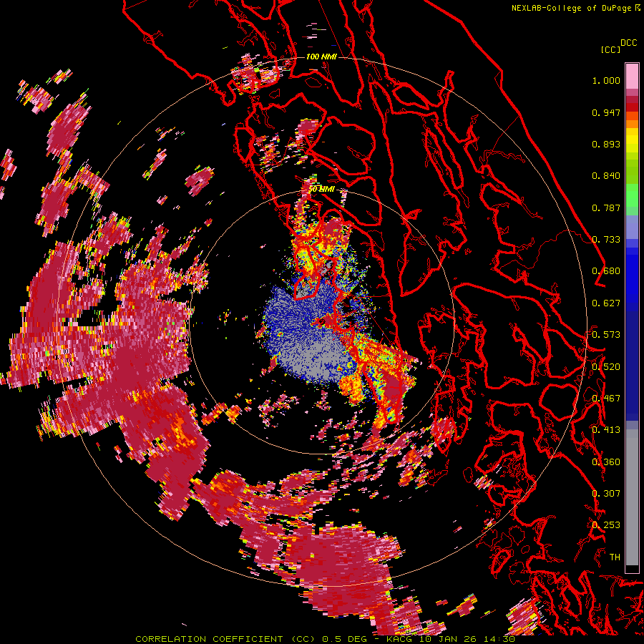644x644 pixels.
Task: Click the 0.360 legend value
Action: coord(606,462)
